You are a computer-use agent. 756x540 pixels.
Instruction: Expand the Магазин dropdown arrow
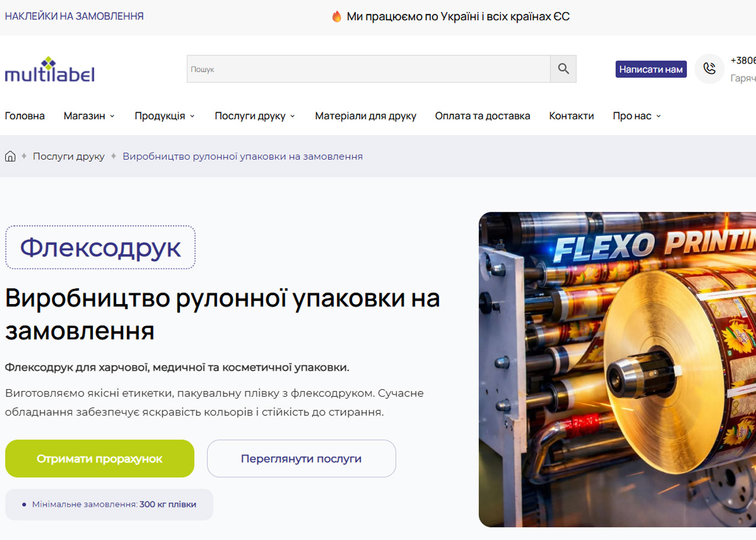[112, 116]
